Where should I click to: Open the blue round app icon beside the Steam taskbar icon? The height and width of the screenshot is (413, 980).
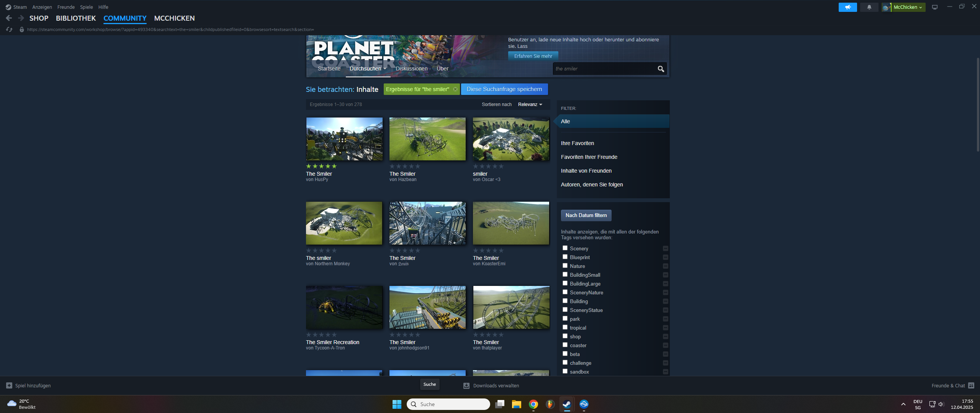584,404
